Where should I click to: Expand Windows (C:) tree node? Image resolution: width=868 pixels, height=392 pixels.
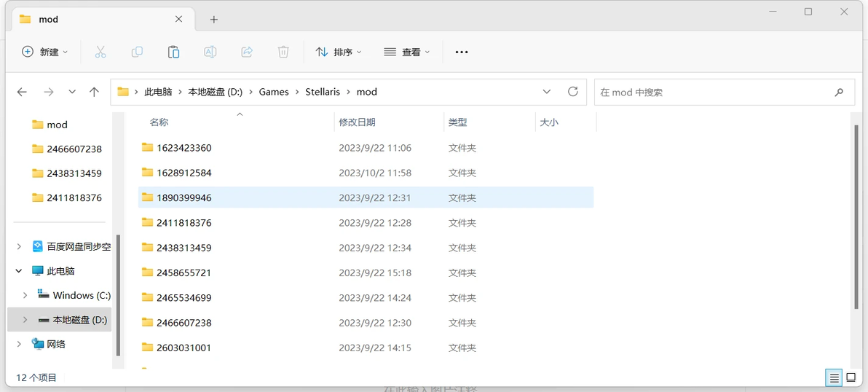point(25,295)
